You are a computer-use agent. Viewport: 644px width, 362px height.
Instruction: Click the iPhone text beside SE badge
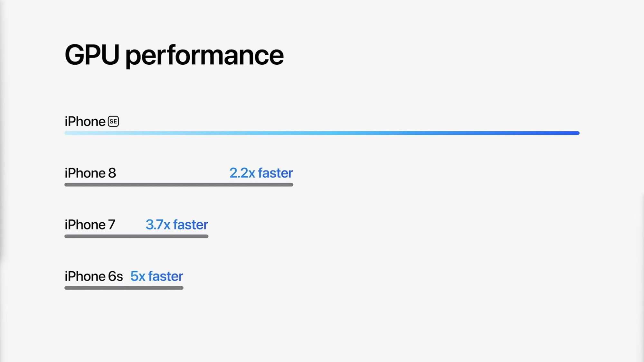(85, 122)
